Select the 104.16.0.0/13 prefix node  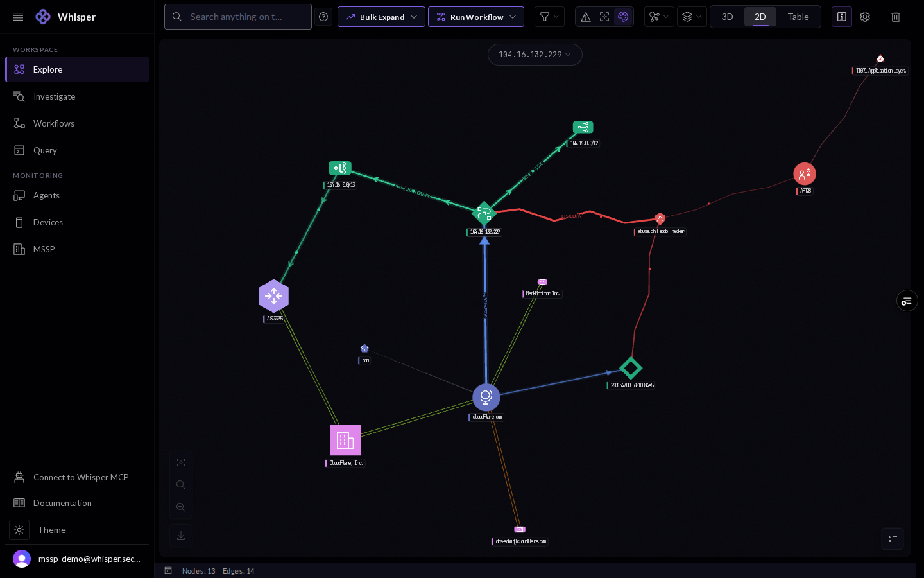coord(340,168)
